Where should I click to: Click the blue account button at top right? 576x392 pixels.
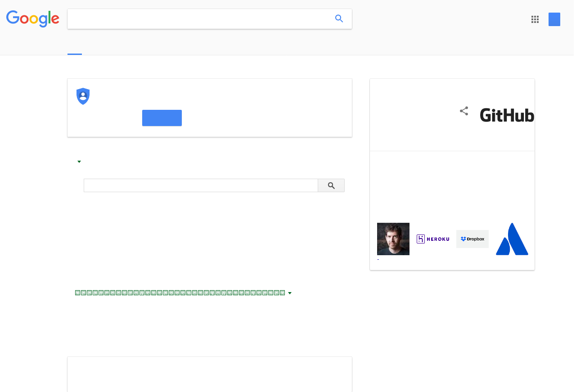coord(554,19)
